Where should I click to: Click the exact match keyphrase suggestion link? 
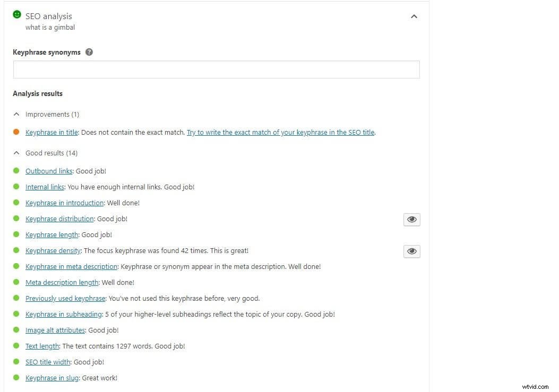point(280,132)
